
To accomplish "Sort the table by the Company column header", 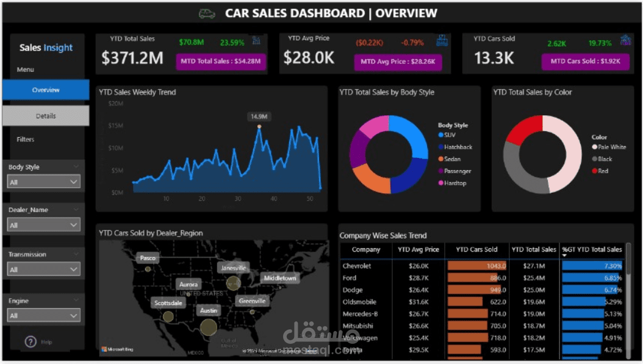I will [366, 249].
